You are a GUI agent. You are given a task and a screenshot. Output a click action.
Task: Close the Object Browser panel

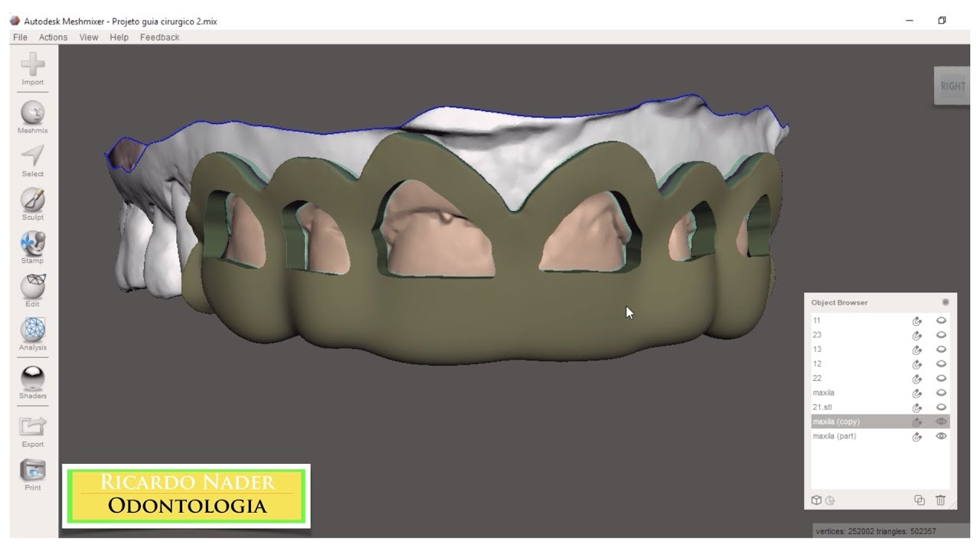tap(946, 302)
